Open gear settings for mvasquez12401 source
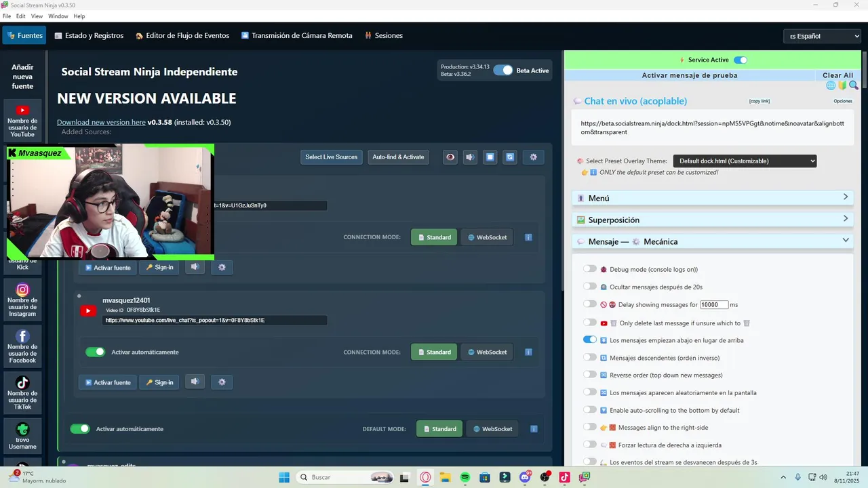The height and width of the screenshot is (488, 868). (x=222, y=382)
